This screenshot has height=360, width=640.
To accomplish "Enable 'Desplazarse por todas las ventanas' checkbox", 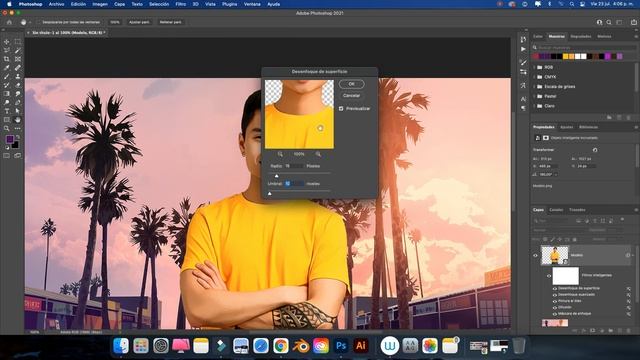I will [x=38, y=22].
